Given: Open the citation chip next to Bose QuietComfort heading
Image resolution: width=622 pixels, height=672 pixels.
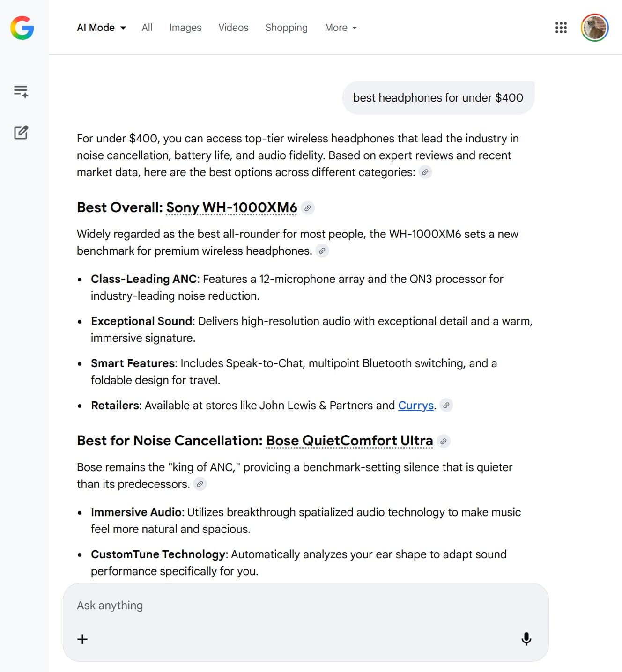Looking at the screenshot, I should (x=444, y=441).
